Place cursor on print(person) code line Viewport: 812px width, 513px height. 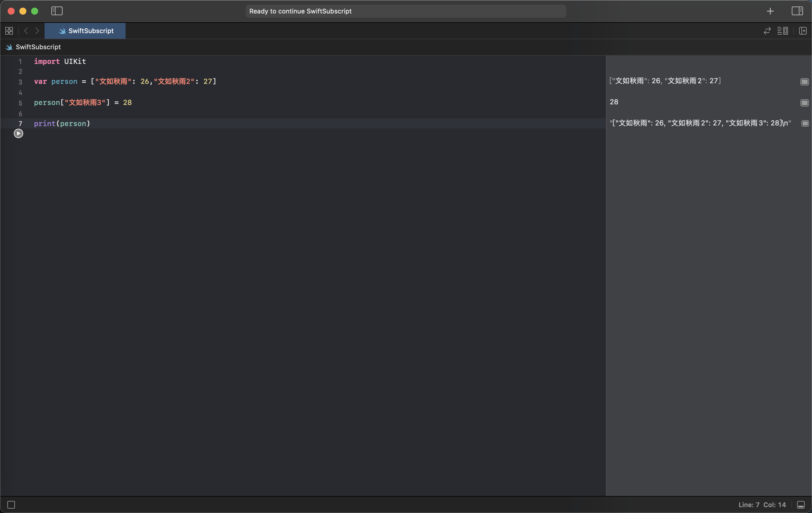[x=62, y=123]
